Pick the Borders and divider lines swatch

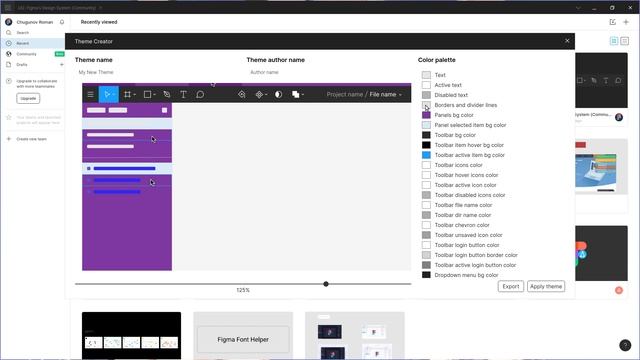(x=426, y=105)
